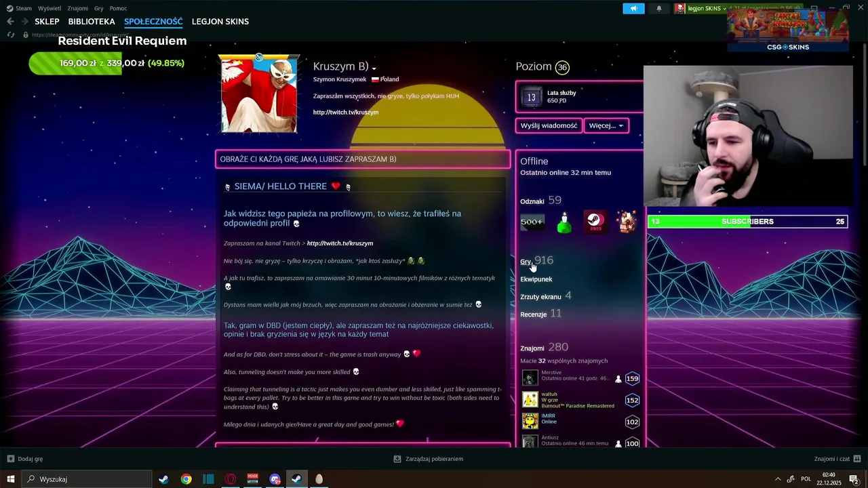Switch to the BIBLIOTEKA tab

coord(92,22)
